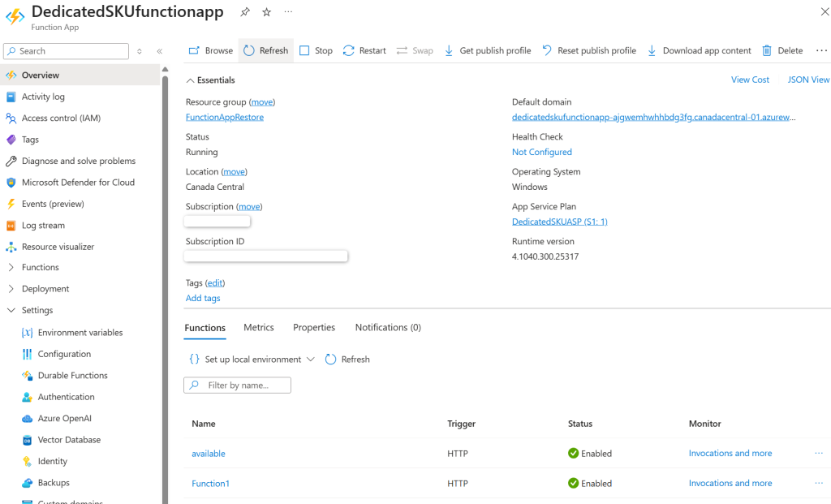Collapse the sidebar with double chevron
This screenshot has height=504, width=831.
click(x=160, y=51)
